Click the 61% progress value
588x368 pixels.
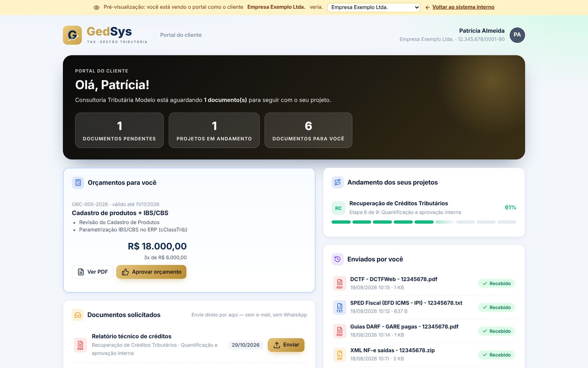pos(510,208)
